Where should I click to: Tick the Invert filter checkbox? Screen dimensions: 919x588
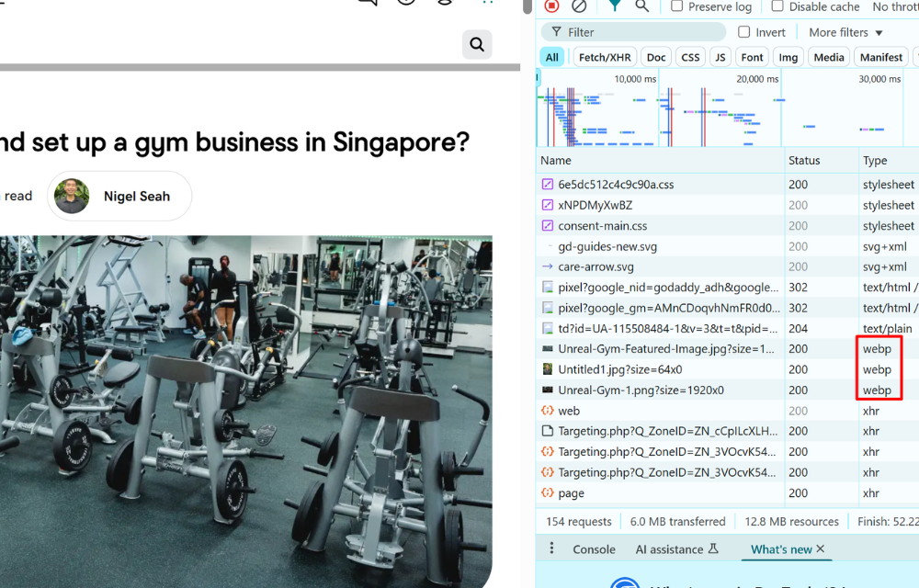pos(744,32)
